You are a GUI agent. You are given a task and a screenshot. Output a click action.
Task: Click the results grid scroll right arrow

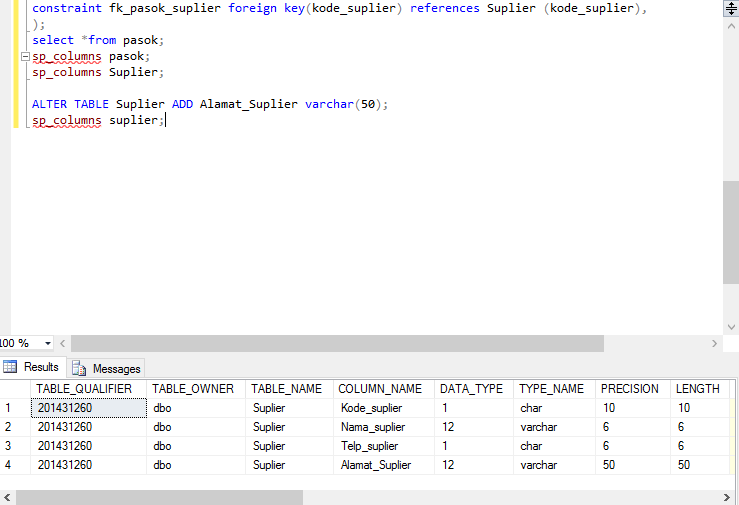(726, 497)
